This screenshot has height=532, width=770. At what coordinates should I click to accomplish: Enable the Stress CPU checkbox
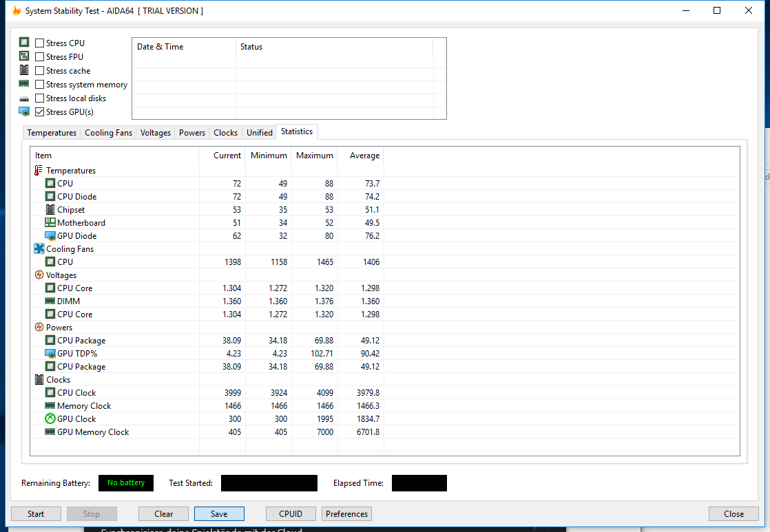click(40, 43)
